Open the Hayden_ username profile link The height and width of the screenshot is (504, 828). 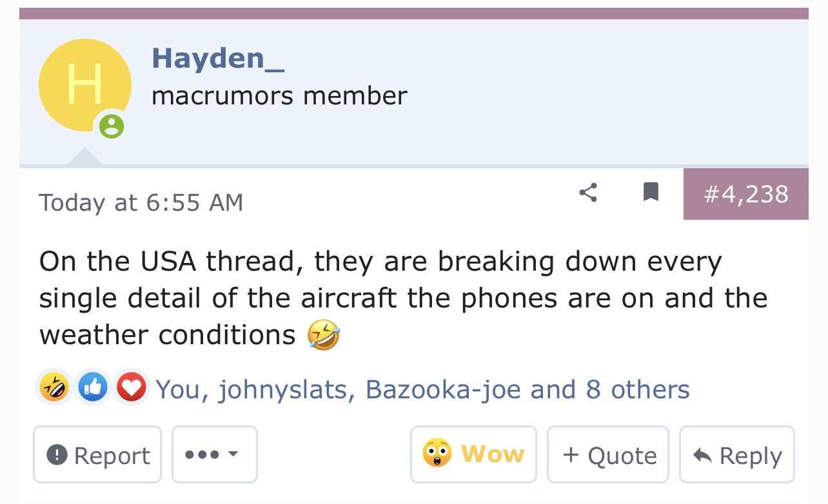218,58
